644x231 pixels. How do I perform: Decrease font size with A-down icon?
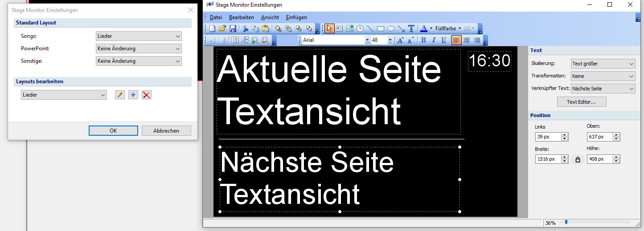410,40
